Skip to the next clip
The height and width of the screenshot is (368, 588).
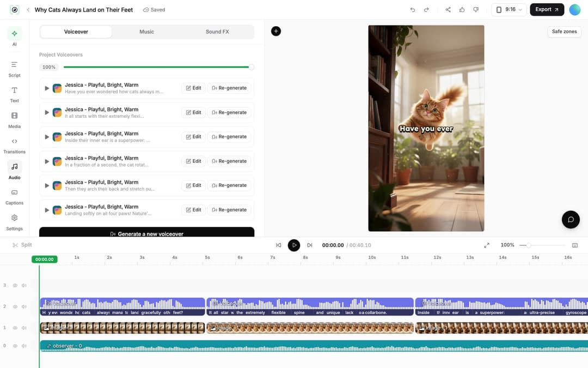point(310,245)
